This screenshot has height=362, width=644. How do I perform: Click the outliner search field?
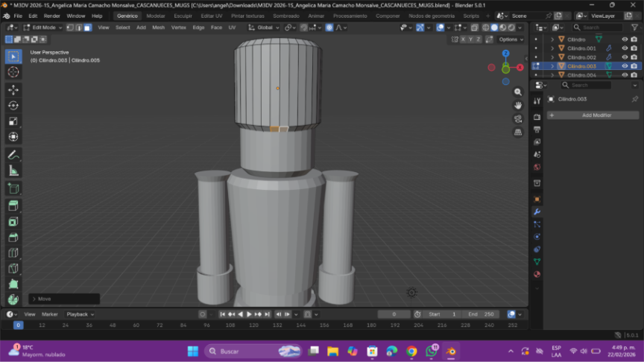[x=598, y=28]
